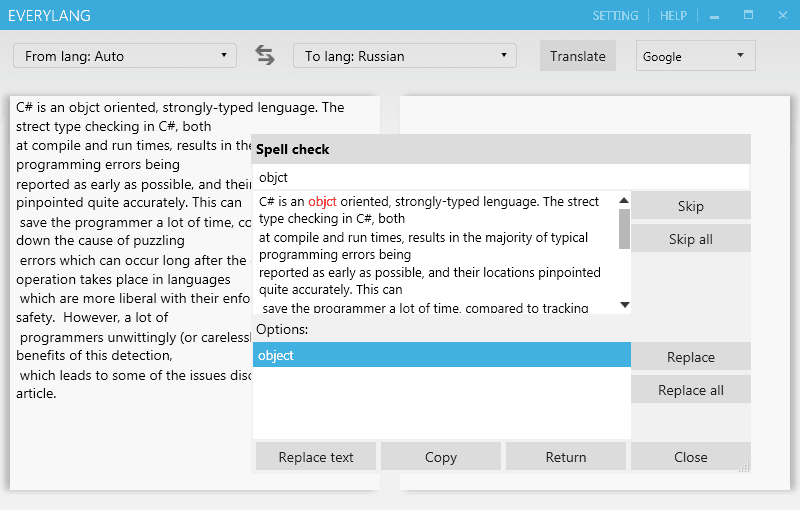800x510 pixels.
Task: Select the 'object' suggestion option
Action: pyautogui.click(x=441, y=355)
